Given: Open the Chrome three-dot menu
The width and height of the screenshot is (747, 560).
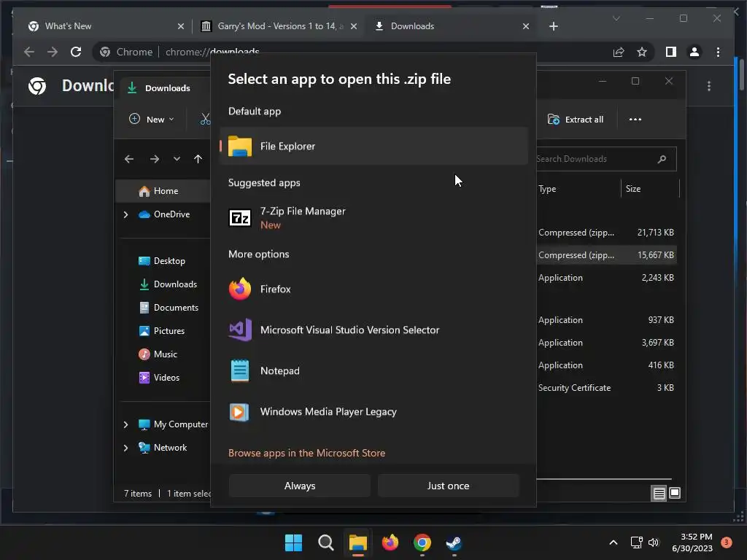Looking at the screenshot, I should click(x=718, y=52).
